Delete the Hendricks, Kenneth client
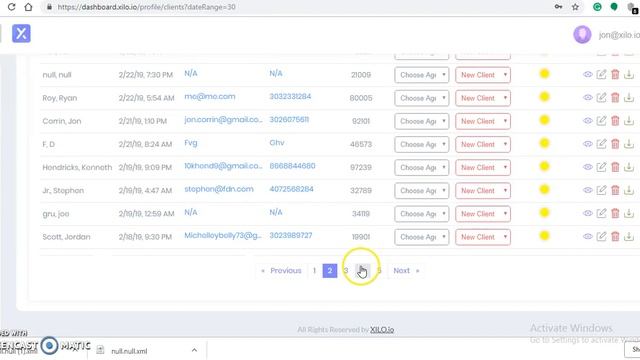The image size is (640, 360). 615,167
